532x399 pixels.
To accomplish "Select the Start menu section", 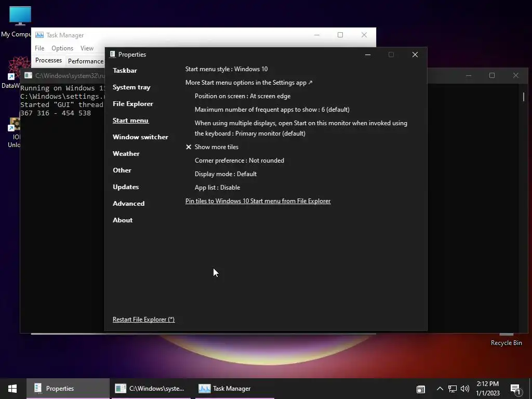I will click(130, 121).
